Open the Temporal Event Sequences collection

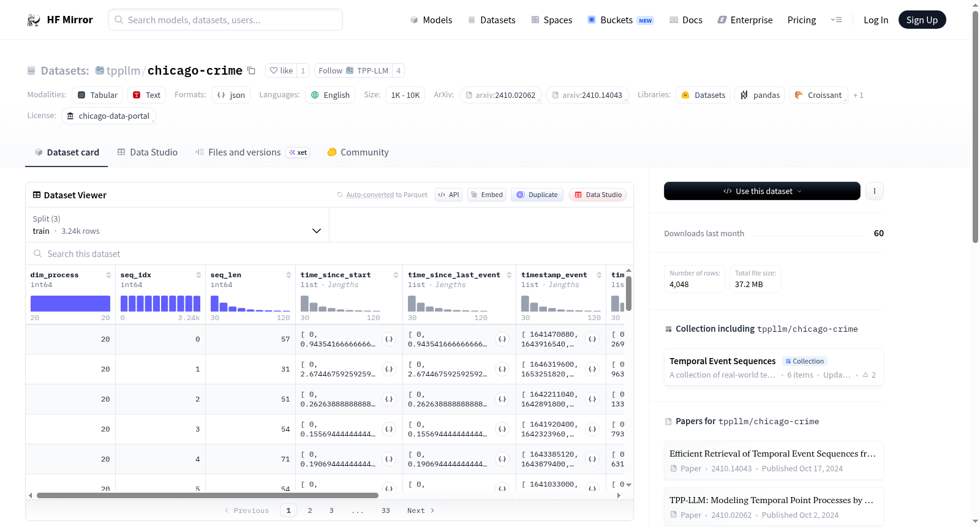click(x=774, y=368)
